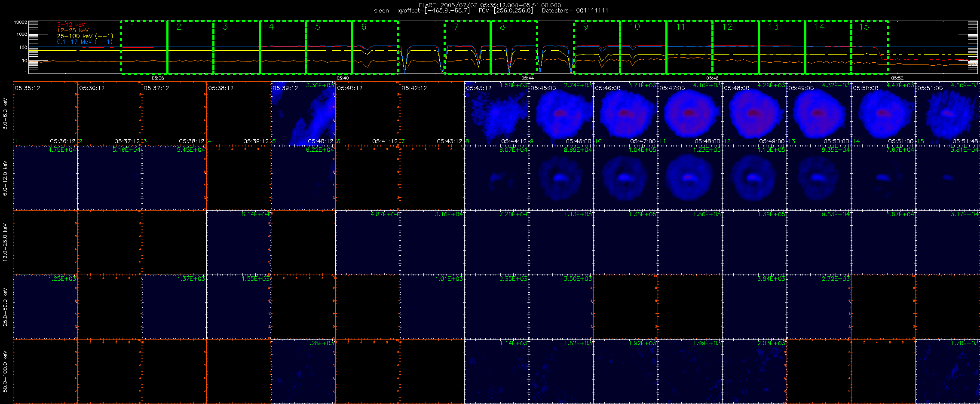Click the 10000 count-rate axis label

point(21,22)
